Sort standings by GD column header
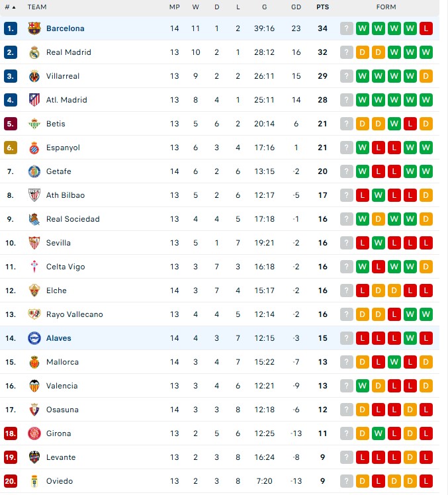This screenshot has width=448, height=495. click(296, 7)
